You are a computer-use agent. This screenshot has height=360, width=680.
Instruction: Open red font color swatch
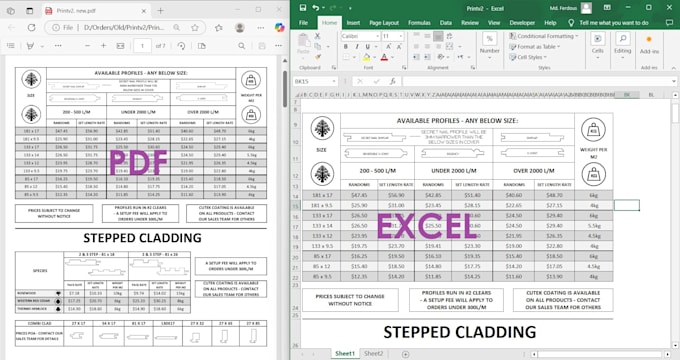tap(384, 57)
